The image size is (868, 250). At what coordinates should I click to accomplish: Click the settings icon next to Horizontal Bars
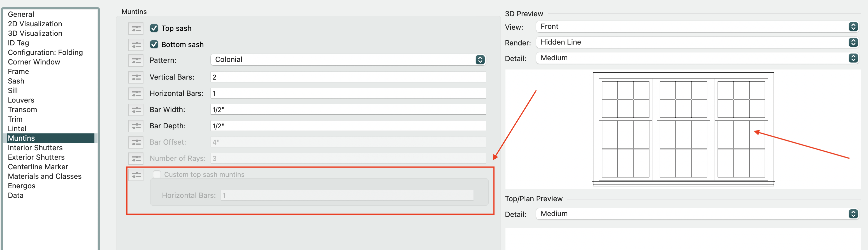click(136, 94)
